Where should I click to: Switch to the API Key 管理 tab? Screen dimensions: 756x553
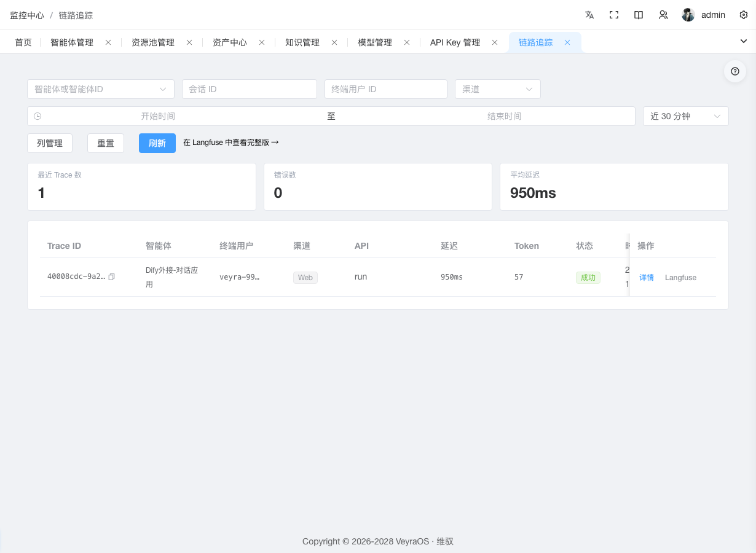pyautogui.click(x=455, y=42)
